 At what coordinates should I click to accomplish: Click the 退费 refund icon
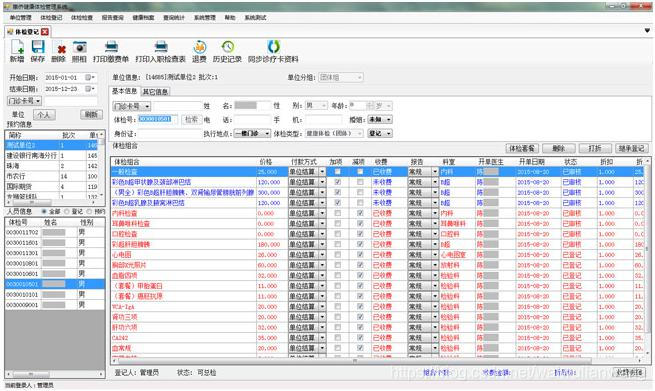click(x=199, y=47)
